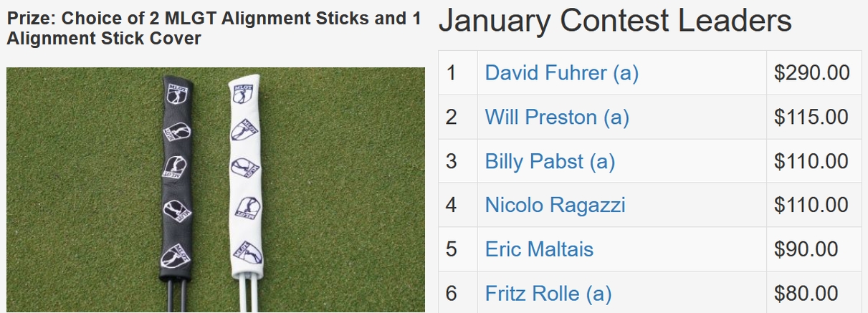Screen dimensions: 868x313
Task: Click the $90.00 earnings cell
Action: point(806,249)
